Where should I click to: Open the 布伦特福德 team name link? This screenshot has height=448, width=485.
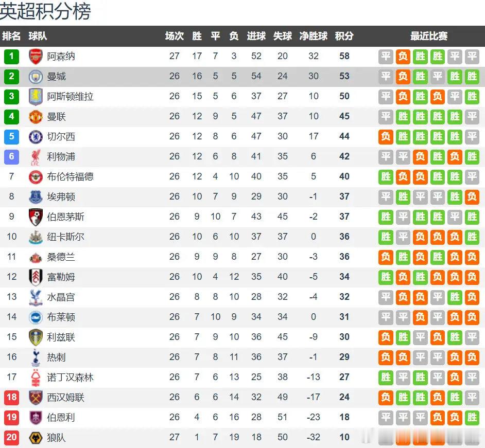click(70, 177)
